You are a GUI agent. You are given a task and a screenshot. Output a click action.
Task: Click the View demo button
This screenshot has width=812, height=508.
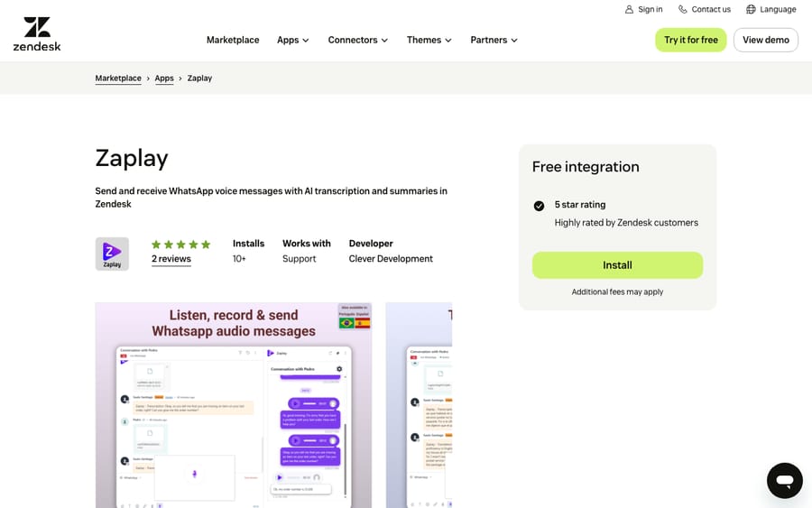click(765, 40)
